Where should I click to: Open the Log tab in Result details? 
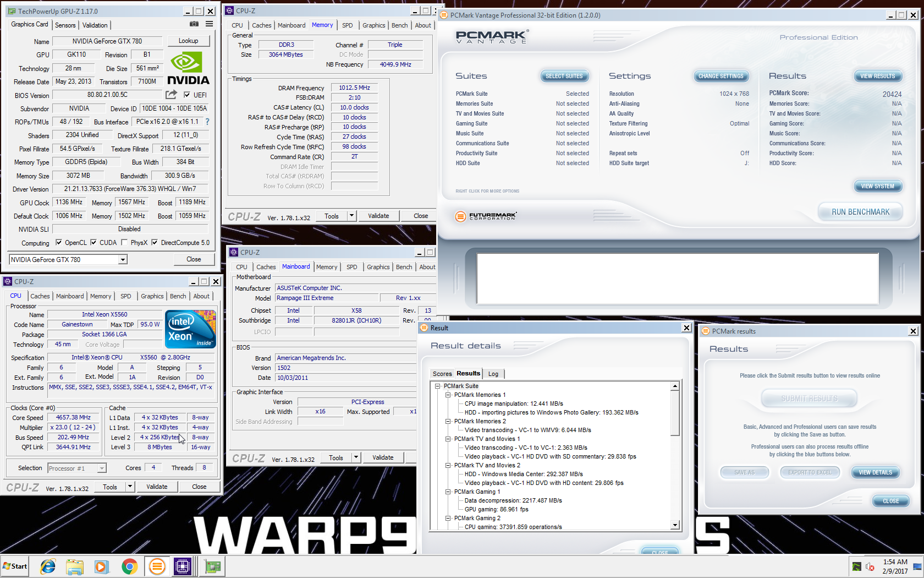pyautogui.click(x=493, y=374)
